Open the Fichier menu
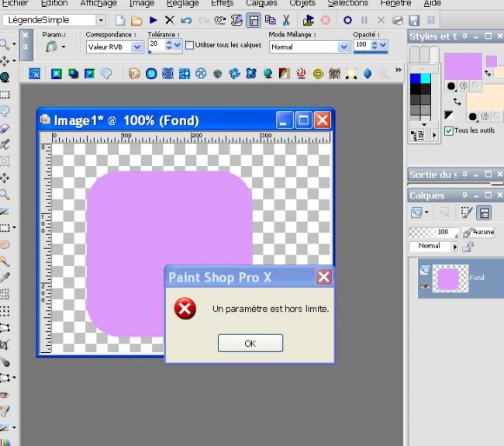This screenshot has height=446, width=504. 16,3
